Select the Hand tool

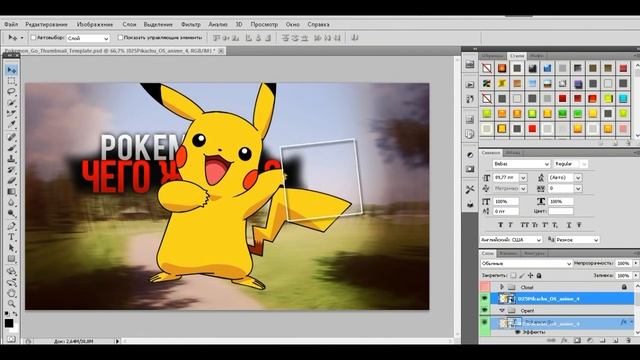(11, 293)
